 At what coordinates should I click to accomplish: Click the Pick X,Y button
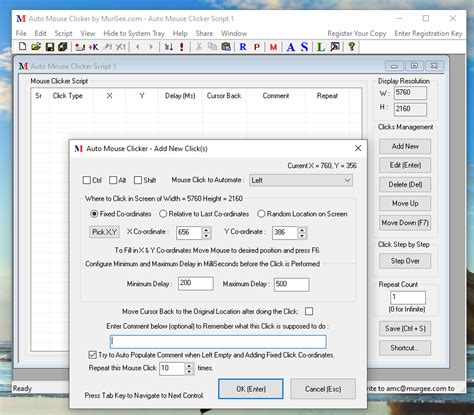click(x=104, y=232)
